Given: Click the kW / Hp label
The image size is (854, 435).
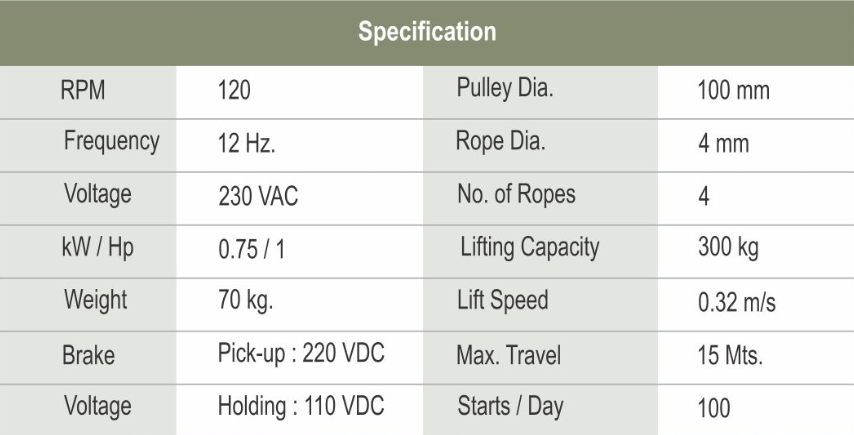Looking at the screenshot, I should tap(97, 248).
